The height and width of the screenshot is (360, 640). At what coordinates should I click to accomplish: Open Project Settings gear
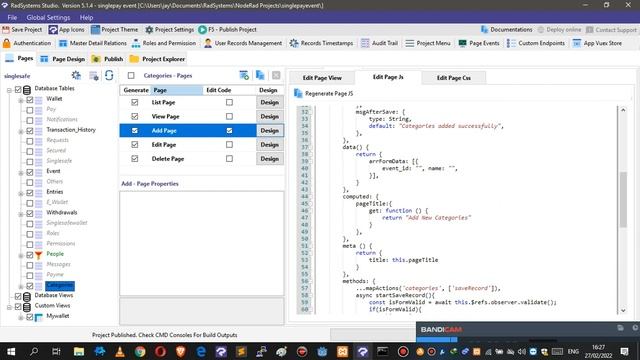149,30
